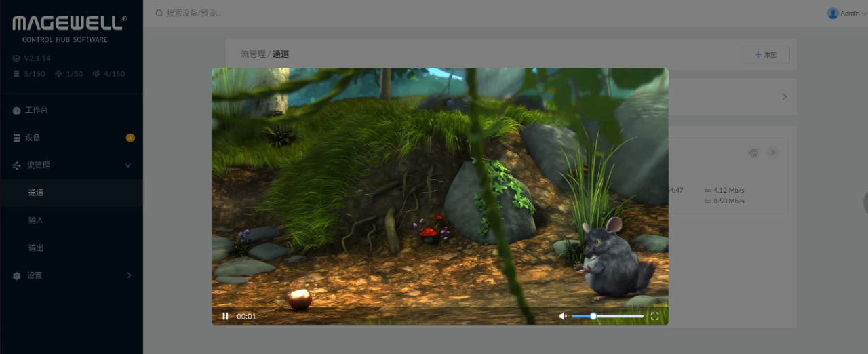The image size is (868, 354).
Task: Adjust the video volume slider
Action: tap(608, 316)
